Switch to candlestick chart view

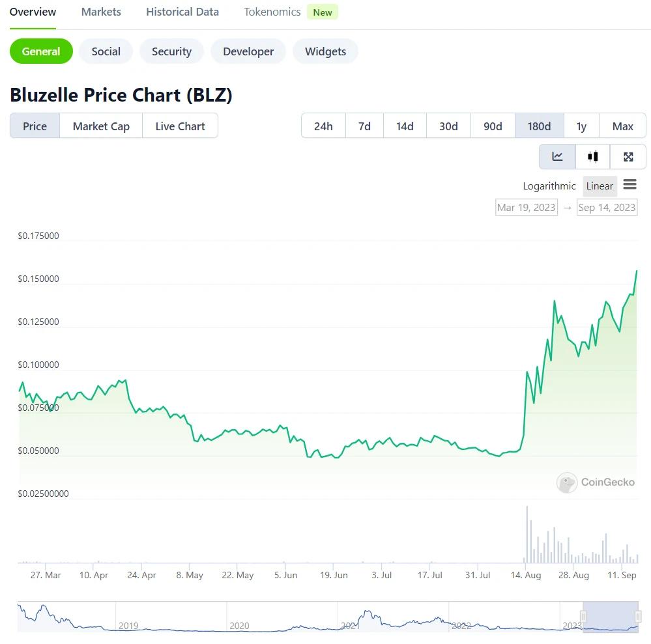[592, 156]
